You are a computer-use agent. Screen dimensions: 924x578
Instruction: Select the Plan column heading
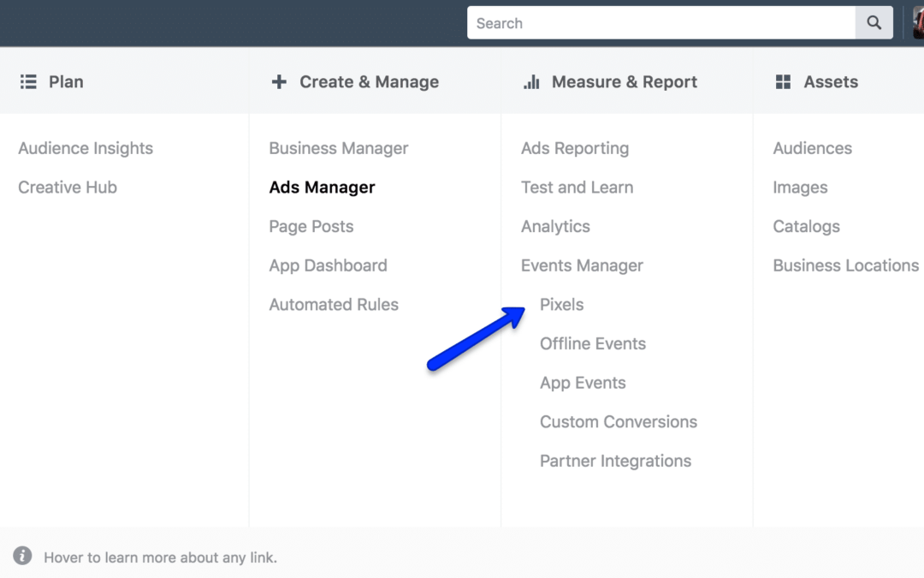coord(66,81)
